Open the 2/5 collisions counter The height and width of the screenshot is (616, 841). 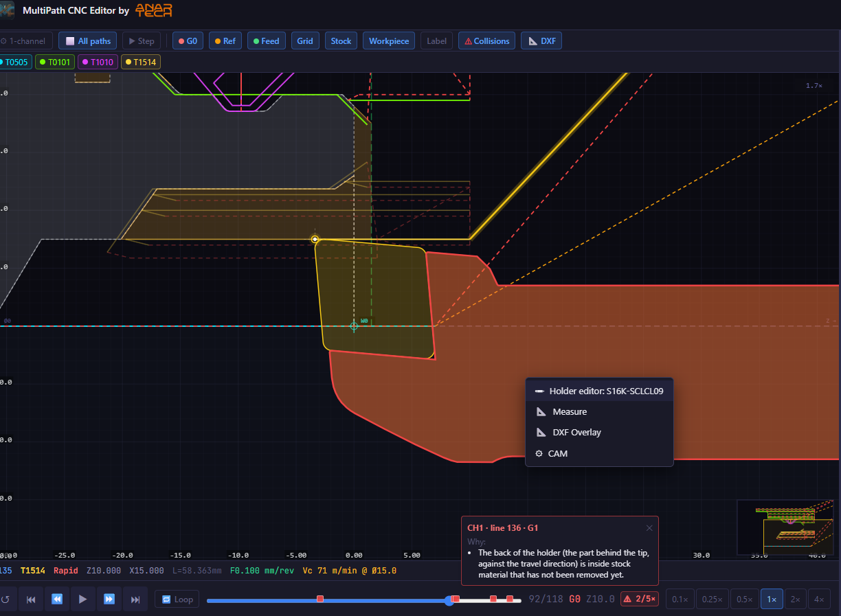pos(640,600)
